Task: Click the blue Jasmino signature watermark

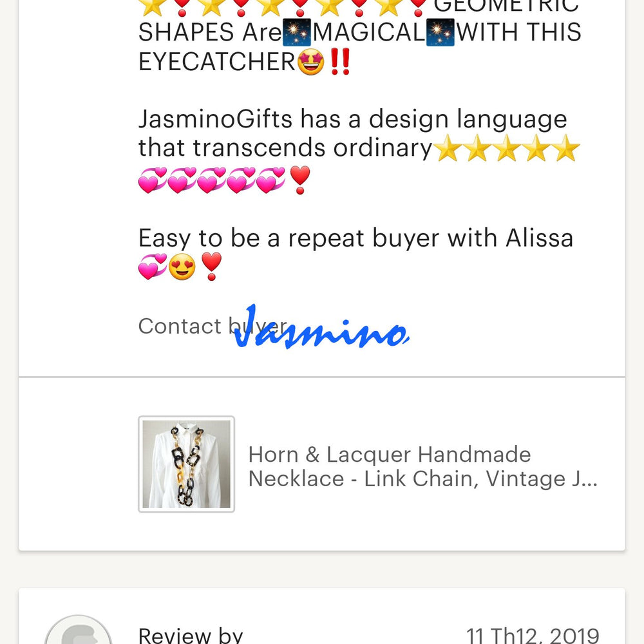Action: (x=321, y=328)
